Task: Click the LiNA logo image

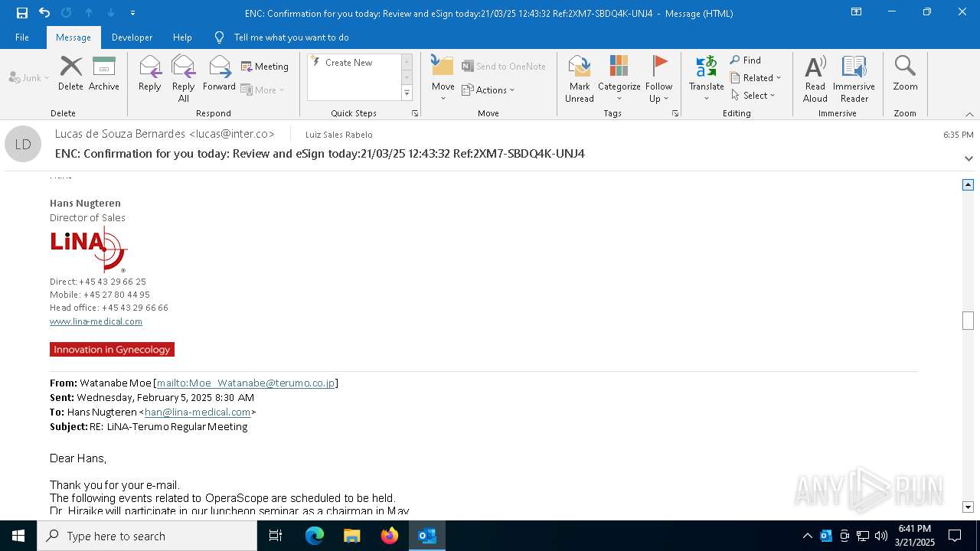Action: pos(89,249)
